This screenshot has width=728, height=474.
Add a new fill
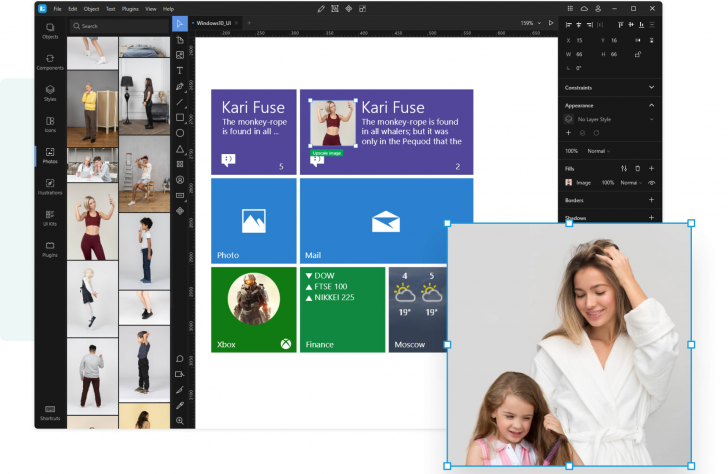(651, 169)
